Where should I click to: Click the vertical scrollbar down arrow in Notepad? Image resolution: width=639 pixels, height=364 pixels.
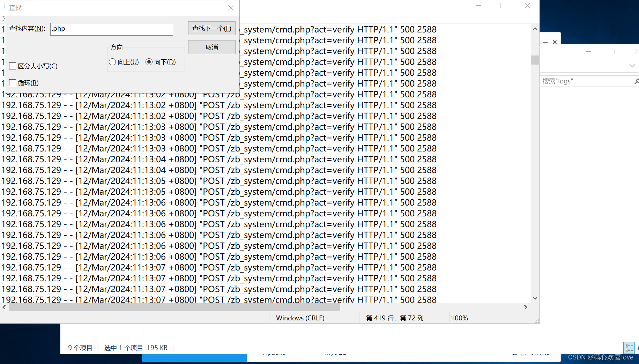[535, 298]
